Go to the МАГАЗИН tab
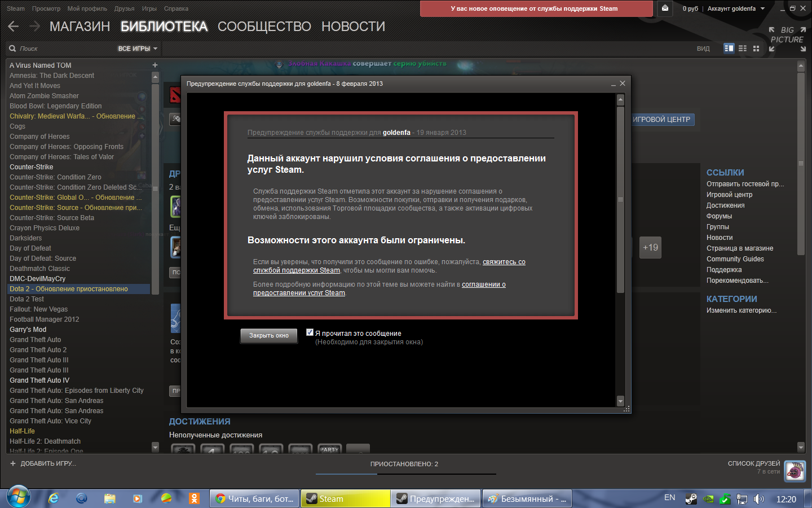Image resolution: width=812 pixels, height=508 pixels. 80,27
